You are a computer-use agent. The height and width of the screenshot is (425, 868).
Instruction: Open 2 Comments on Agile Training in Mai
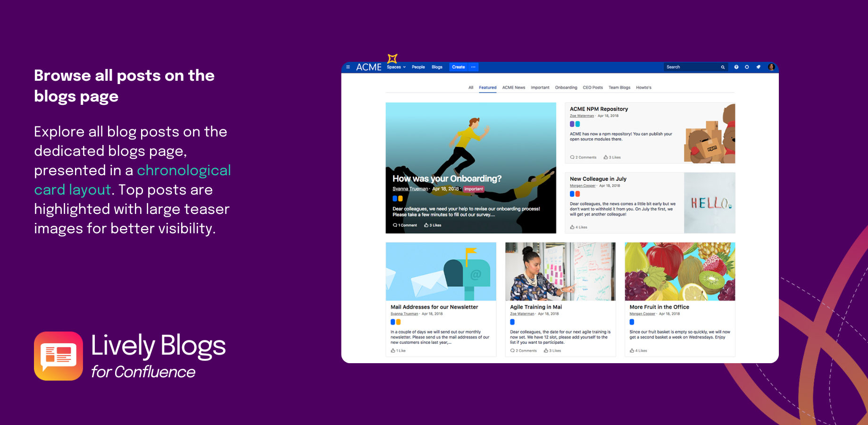pos(524,351)
